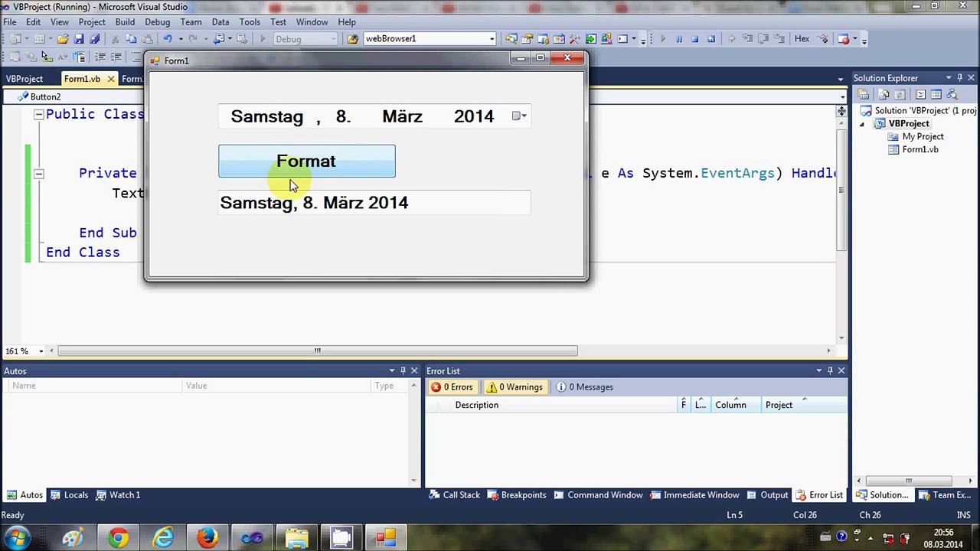Click the Undo arrow icon

167,39
